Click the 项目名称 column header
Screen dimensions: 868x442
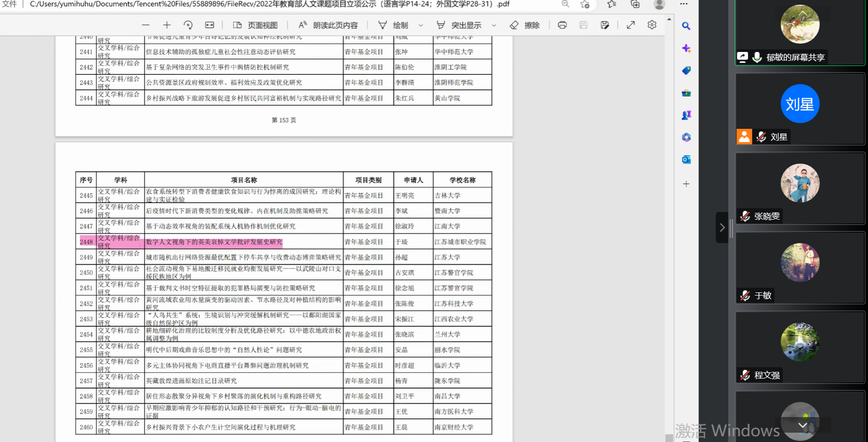pyautogui.click(x=244, y=180)
